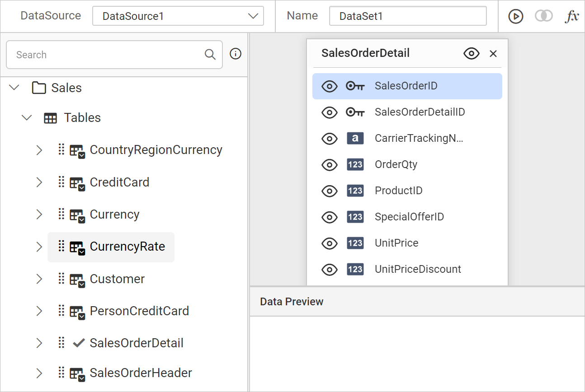Click the CreditCard table icon
The image size is (585, 392).
click(x=77, y=183)
